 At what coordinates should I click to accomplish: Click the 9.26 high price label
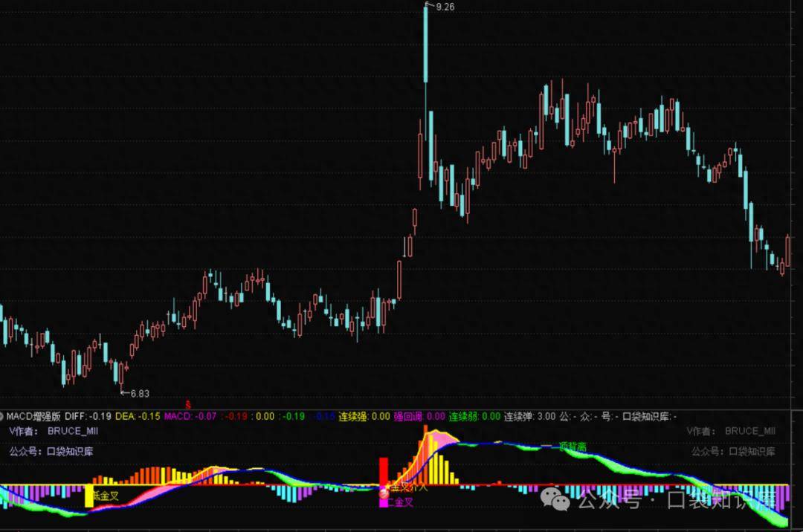[445, 7]
